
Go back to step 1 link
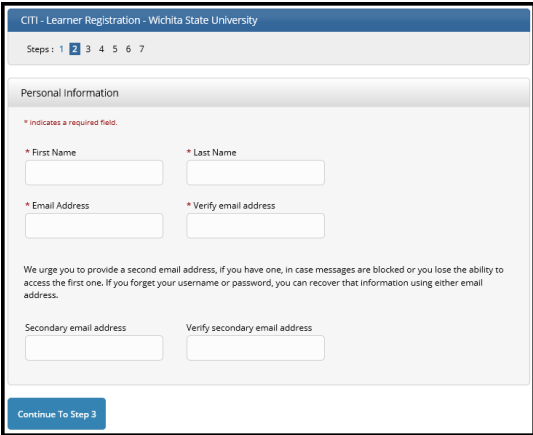pos(62,49)
